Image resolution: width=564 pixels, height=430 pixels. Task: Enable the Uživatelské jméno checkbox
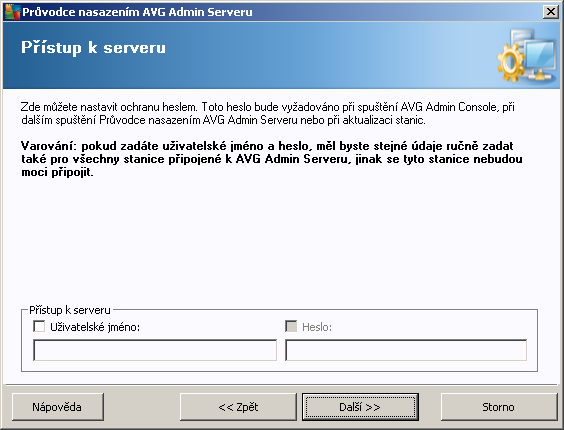39,326
